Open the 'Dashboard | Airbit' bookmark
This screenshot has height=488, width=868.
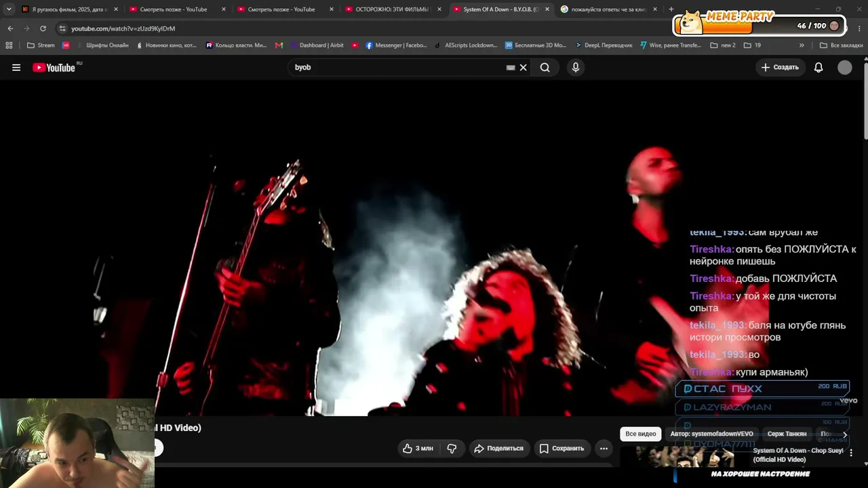[x=317, y=45]
